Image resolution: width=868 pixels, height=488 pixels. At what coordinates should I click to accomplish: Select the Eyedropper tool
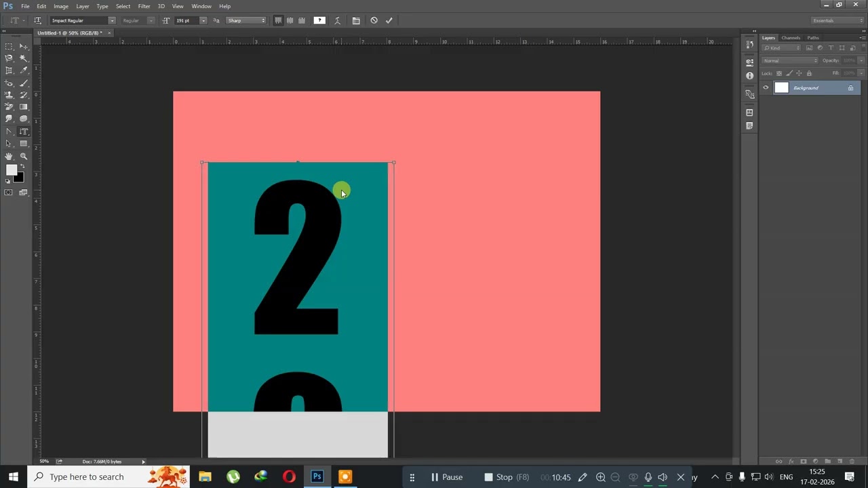click(24, 70)
